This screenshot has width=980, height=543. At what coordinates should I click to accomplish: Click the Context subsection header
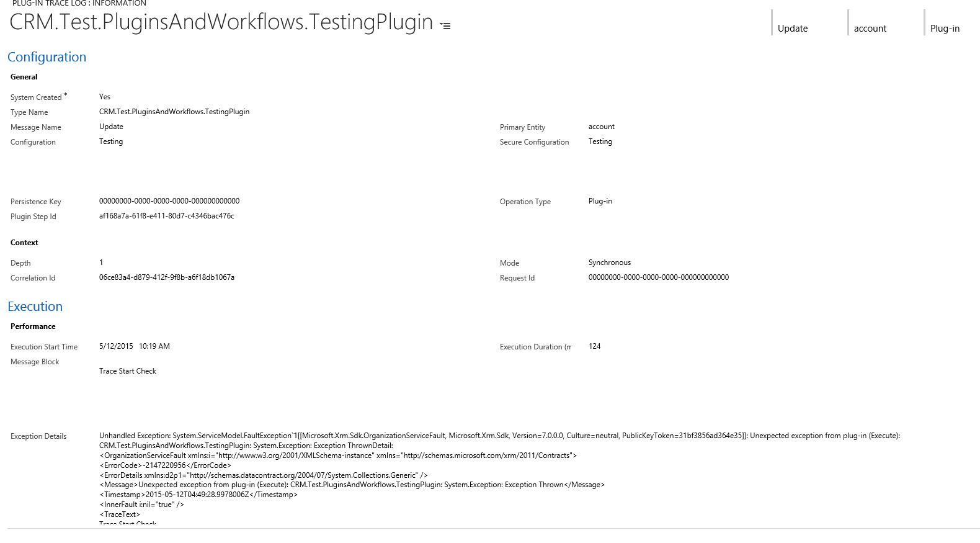pos(24,243)
